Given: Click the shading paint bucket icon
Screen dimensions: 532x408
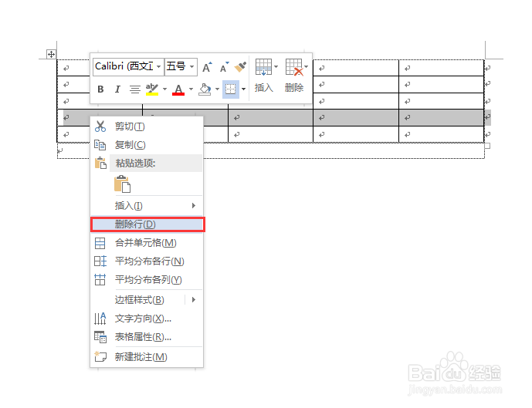Looking at the screenshot, I should tap(205, 89).
